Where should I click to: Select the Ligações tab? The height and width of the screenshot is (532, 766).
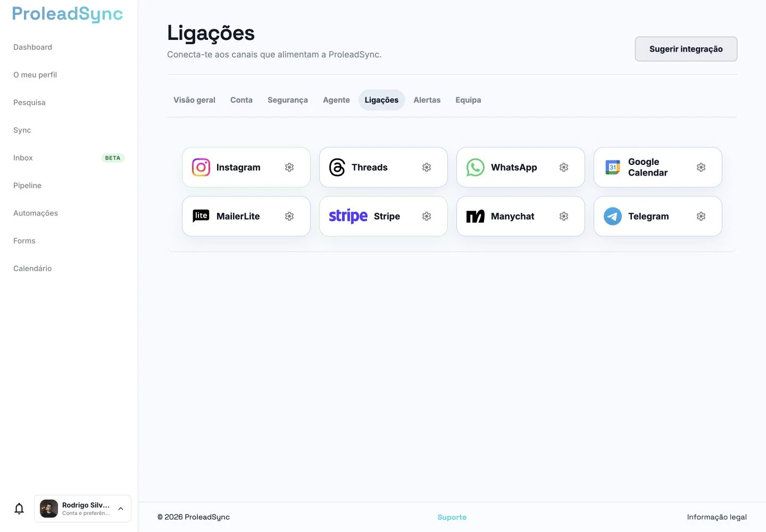(x=381, y=100)
